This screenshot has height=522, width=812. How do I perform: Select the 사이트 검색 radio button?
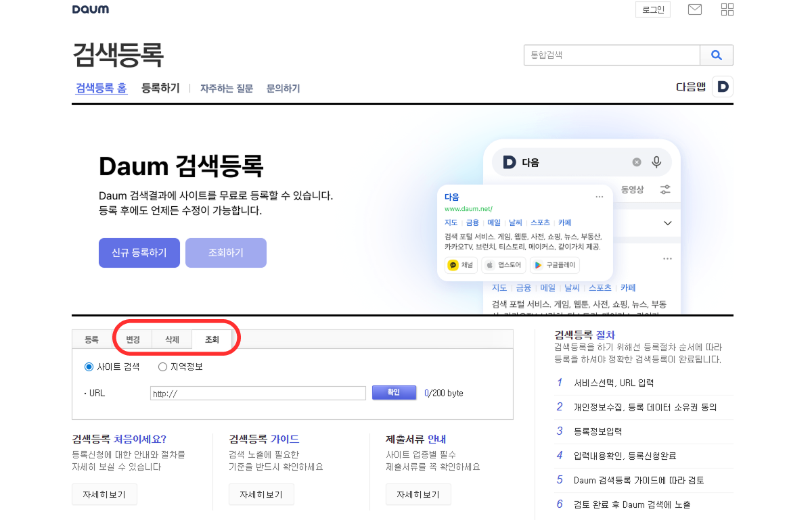pyautogui.click(x=89, y=367)
